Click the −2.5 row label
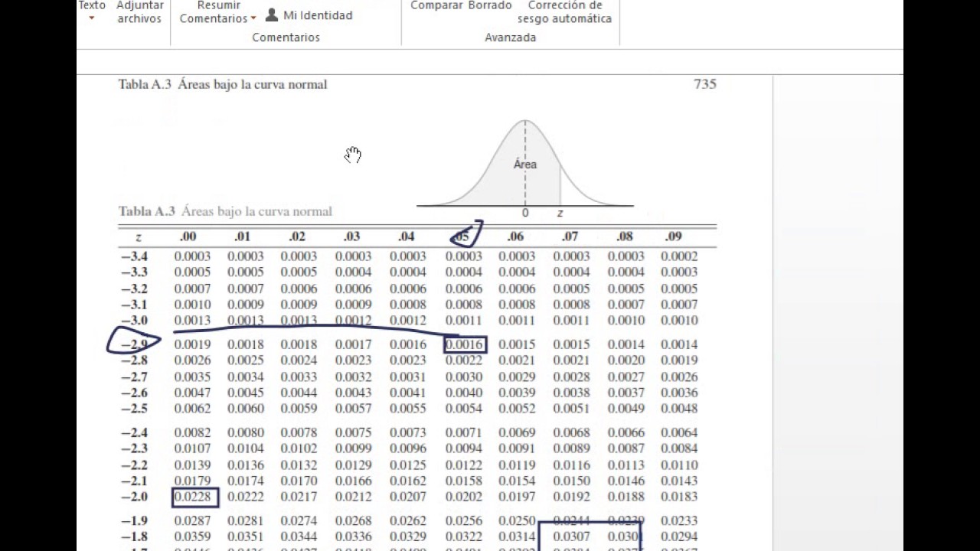This screenshot has height=551, width=980. 135,409
